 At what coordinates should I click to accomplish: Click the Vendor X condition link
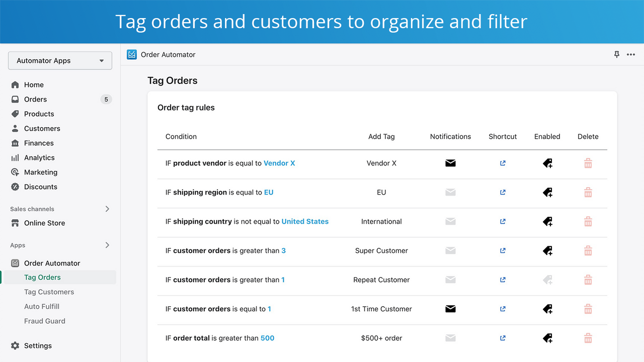point(279,163)
